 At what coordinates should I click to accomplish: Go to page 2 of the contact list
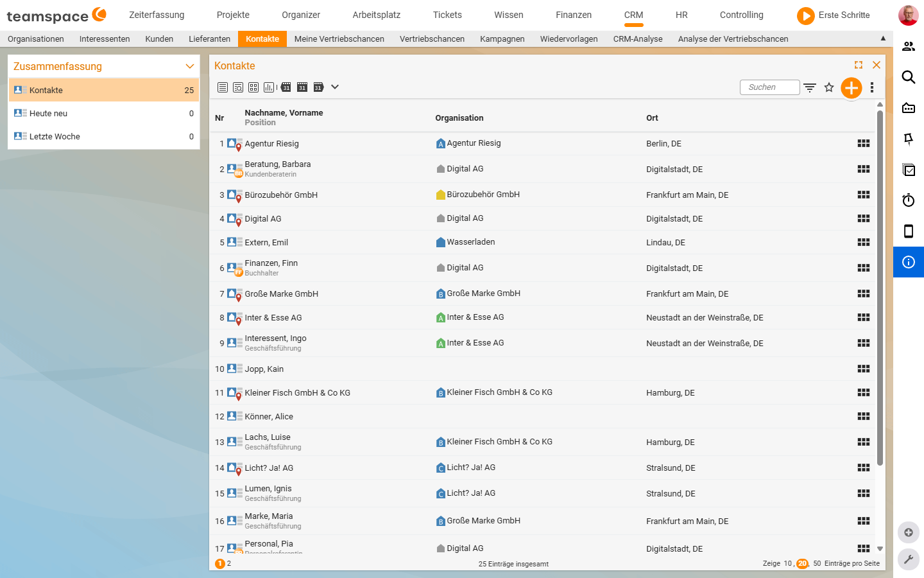(229, 563)
